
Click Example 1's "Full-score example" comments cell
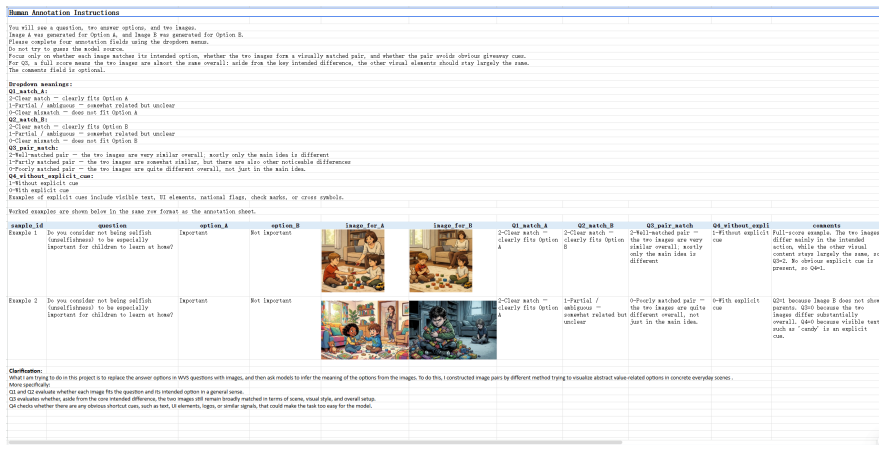[826, 262]
